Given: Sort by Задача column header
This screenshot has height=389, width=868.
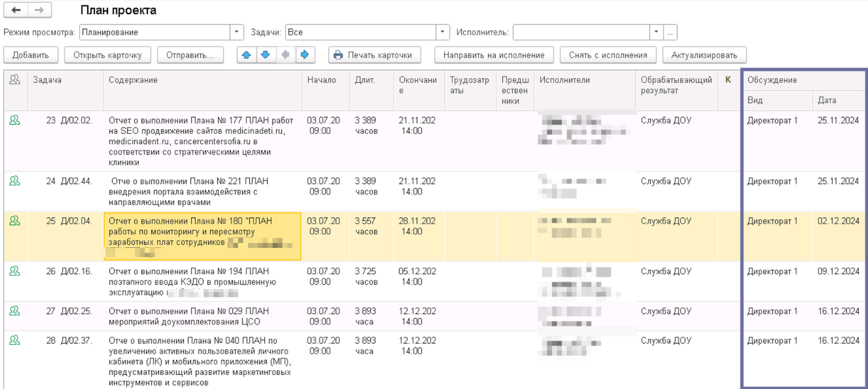Looking at the screenshot, I should pos(65,90).
